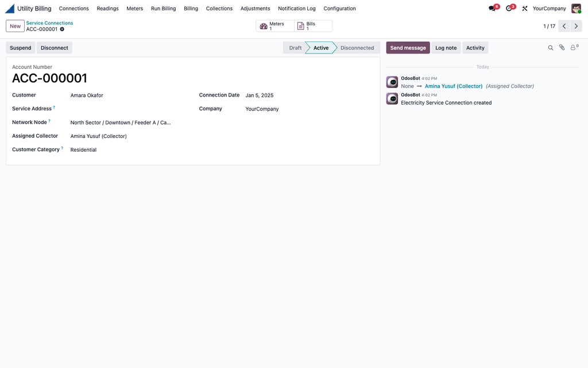The width and height of the screenshot is (588, 368).
Task: Click the debug tools wrench icon
Action: point(525,8)
